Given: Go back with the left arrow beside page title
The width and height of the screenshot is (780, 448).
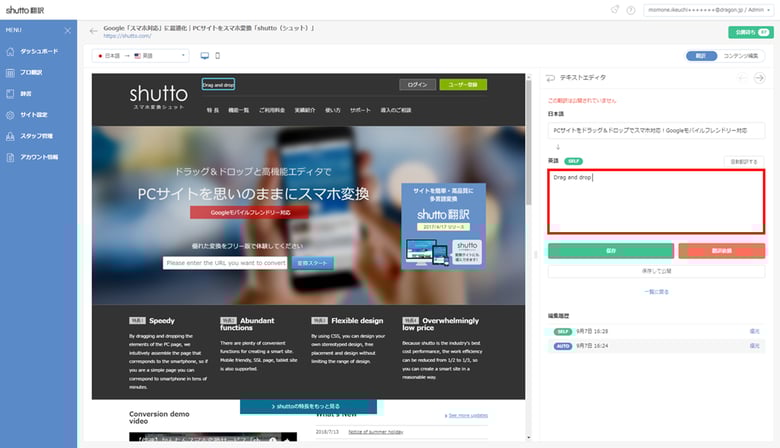Looking at the screenshot, I should (94, 31).
